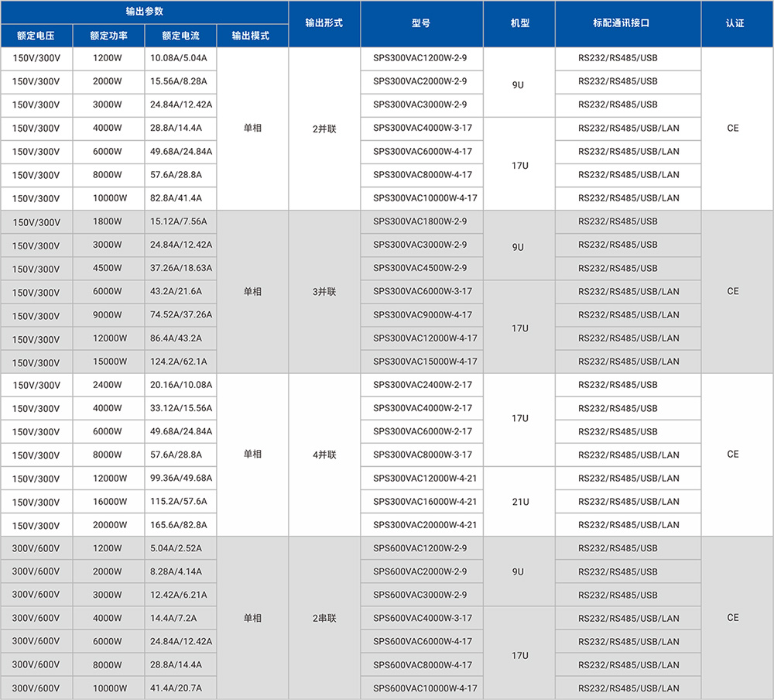The image size is (774, 700).
Task: Click model SPS600VAC1200W-2-9
Action: (x=422, y=548)
